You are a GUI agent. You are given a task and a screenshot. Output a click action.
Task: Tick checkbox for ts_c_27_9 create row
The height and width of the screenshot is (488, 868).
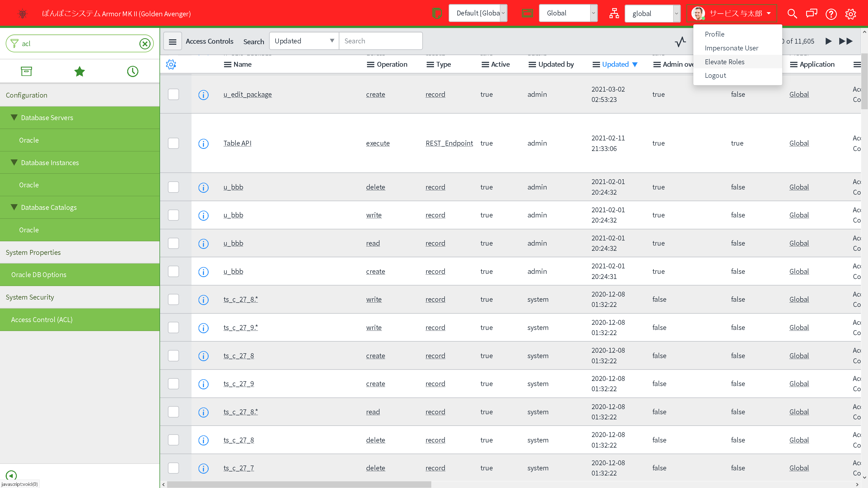click(174, 384)
